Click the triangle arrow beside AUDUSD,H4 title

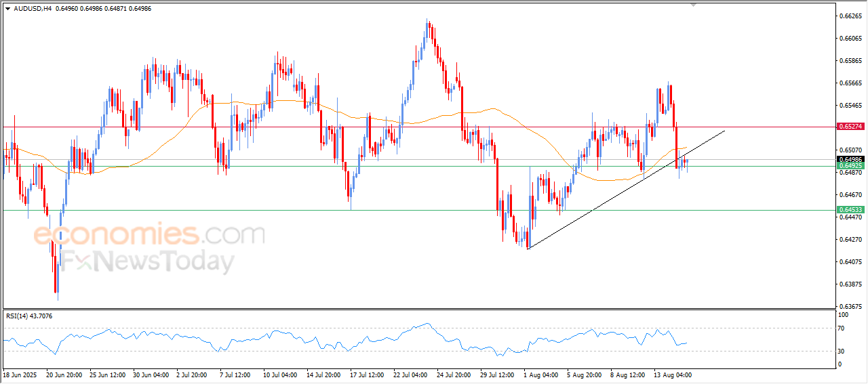pyautogui.click(x=7, y=8)
